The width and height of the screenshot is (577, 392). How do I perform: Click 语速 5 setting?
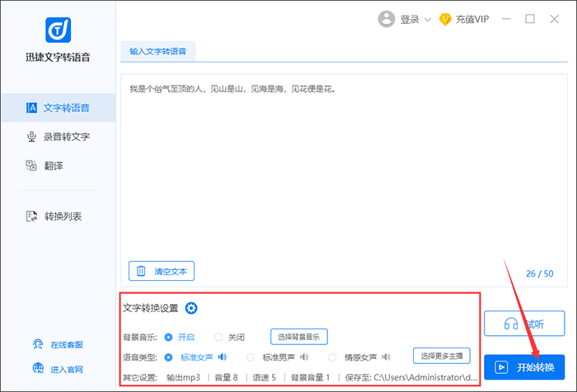[265, 378]
